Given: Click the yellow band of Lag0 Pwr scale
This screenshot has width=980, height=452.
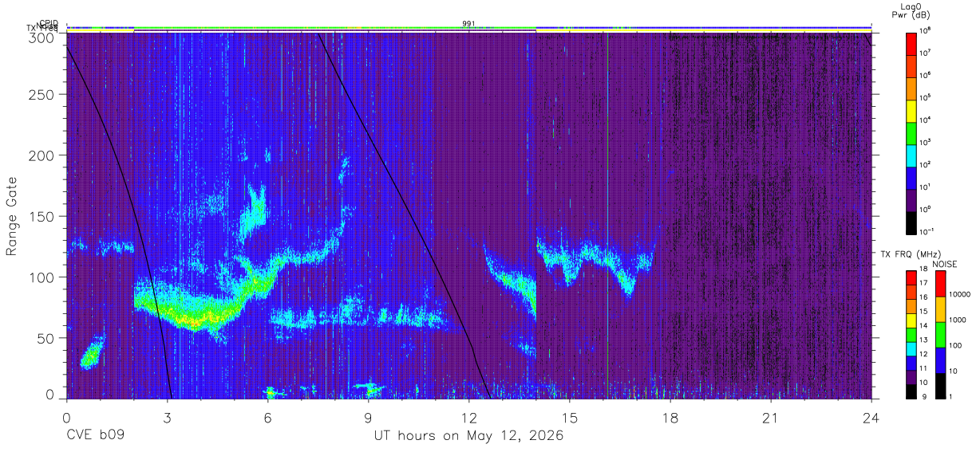Looking at the screenshot, I should pos(912,111).
